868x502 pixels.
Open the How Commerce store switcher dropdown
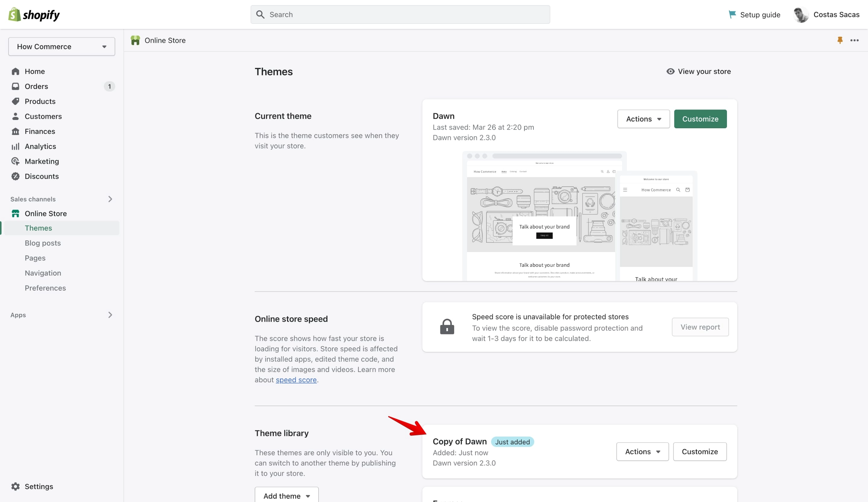point(62,46)
